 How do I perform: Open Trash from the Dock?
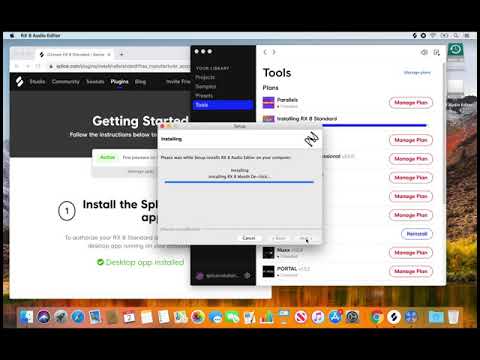[x=453, y=317]
